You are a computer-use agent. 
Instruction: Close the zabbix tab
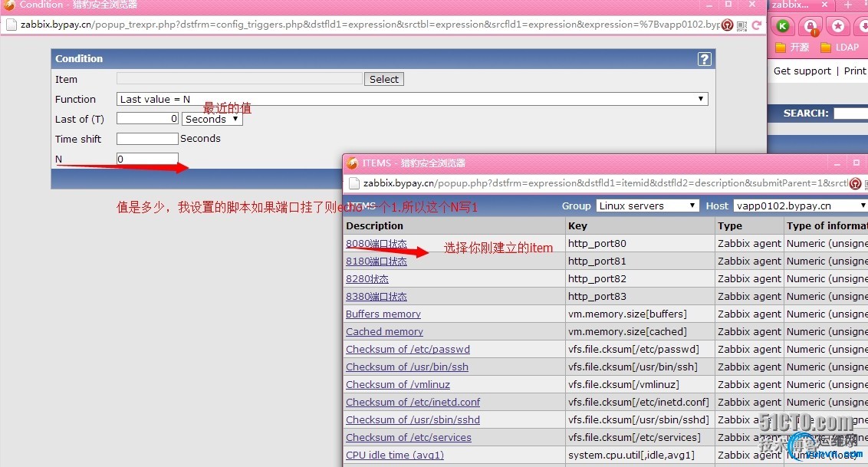click(824, 5)
